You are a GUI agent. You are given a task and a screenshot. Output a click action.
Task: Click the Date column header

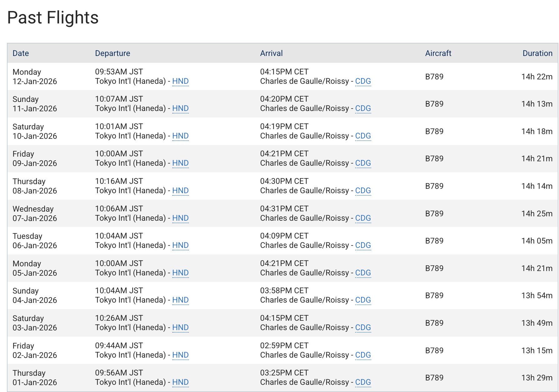coord(21,53)
